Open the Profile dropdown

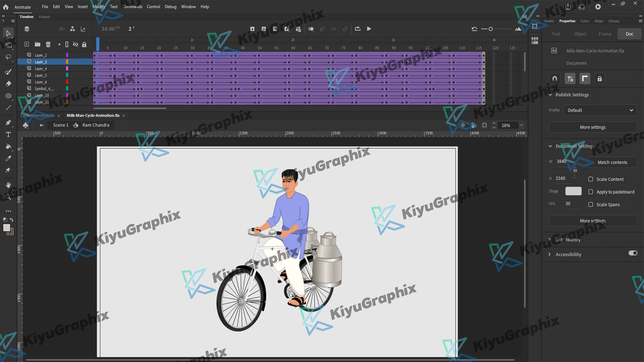(600, 110)
